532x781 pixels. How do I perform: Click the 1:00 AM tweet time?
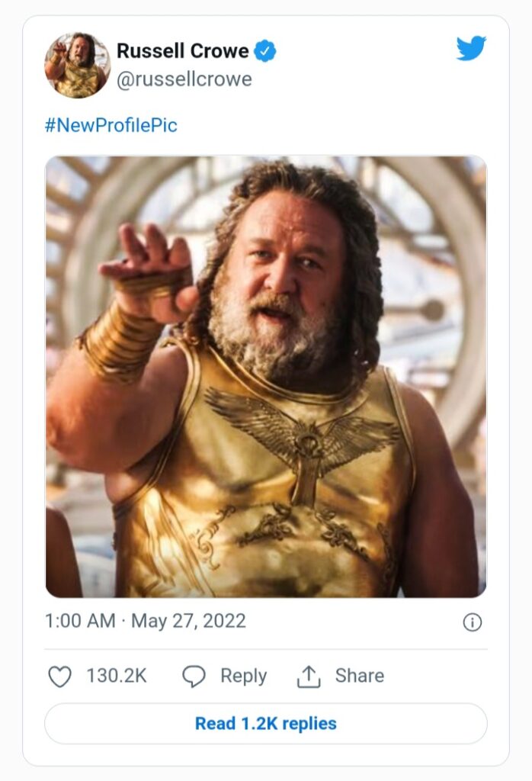80,621
